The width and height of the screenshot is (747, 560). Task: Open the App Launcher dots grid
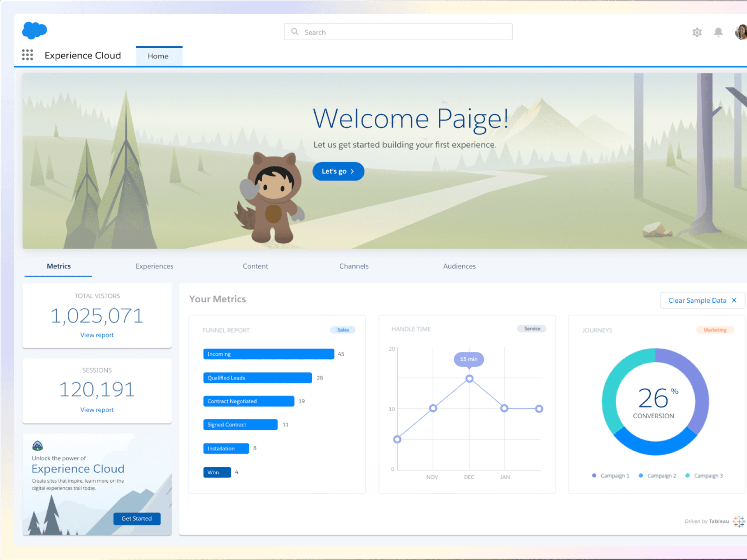click(27, 55)
